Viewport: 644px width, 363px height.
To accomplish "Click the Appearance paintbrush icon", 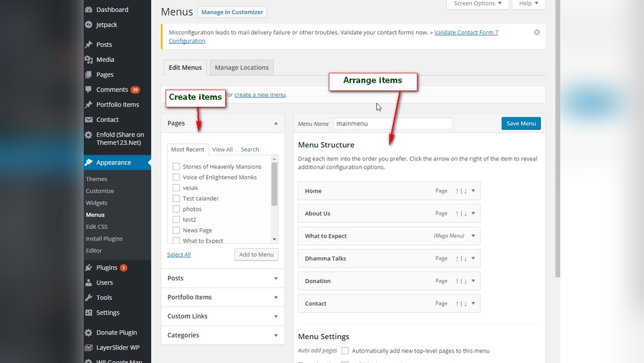I will click(89, 162).
